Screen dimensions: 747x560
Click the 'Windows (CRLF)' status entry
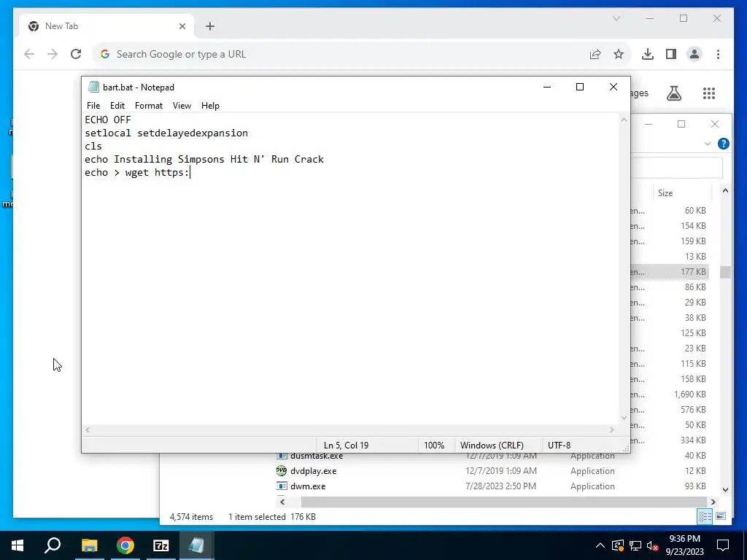[492, 446]
